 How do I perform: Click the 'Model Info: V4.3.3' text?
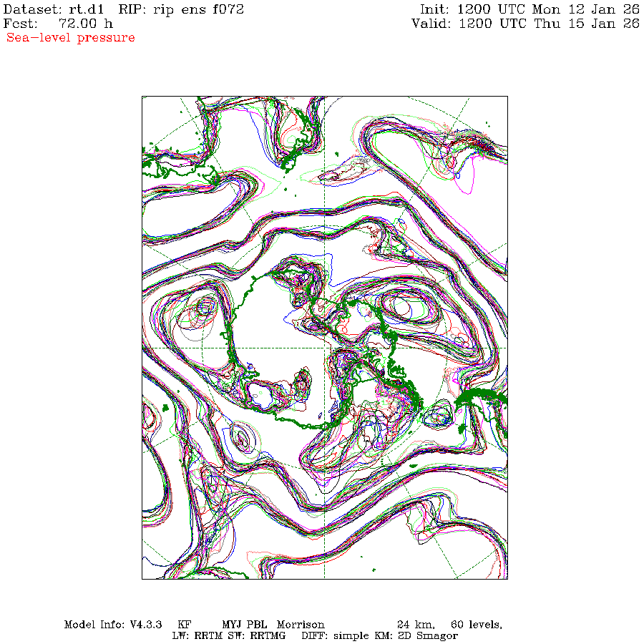coord(113,625)
